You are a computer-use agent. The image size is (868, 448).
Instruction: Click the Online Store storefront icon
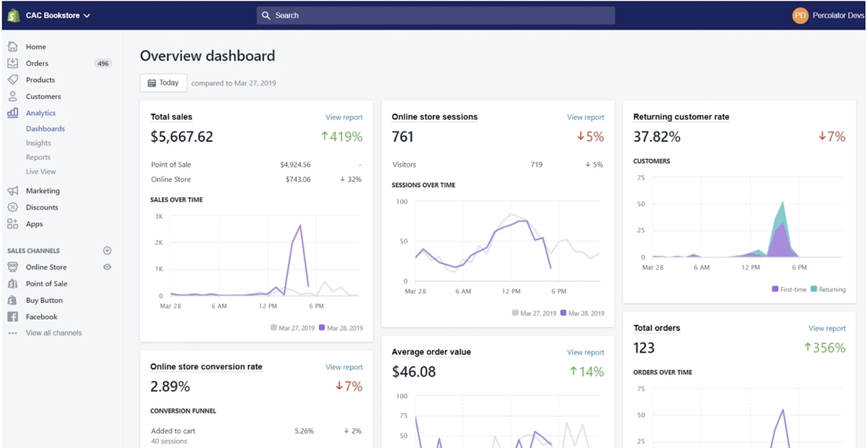(x=12, y=267)
